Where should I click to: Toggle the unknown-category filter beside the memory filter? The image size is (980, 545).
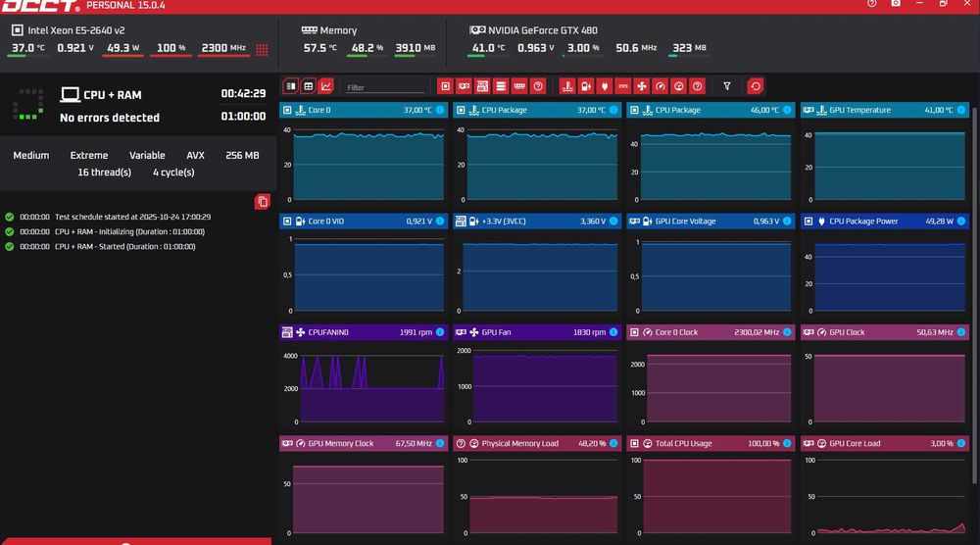click(538, 86)
